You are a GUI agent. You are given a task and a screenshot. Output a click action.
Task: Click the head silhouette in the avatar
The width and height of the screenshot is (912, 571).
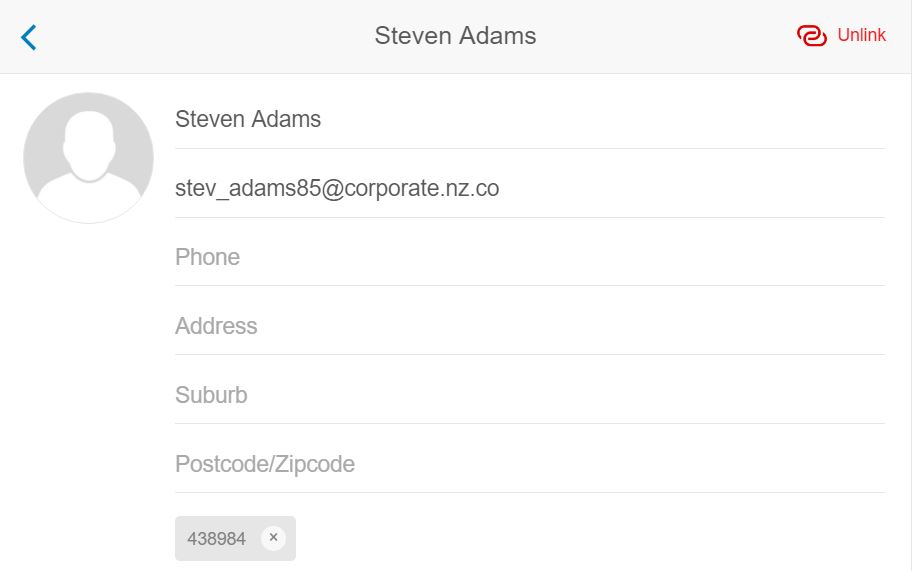point(88,145)
